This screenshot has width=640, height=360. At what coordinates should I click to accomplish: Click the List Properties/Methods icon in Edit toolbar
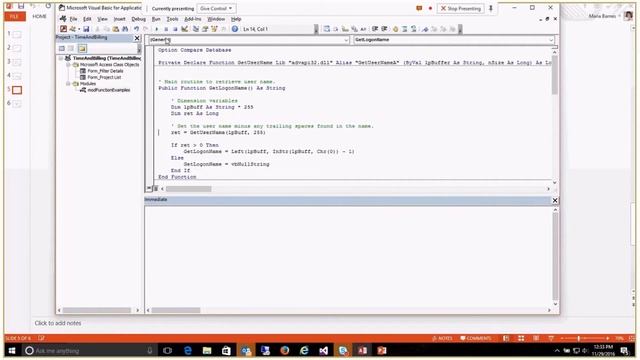tap(327, 29)
